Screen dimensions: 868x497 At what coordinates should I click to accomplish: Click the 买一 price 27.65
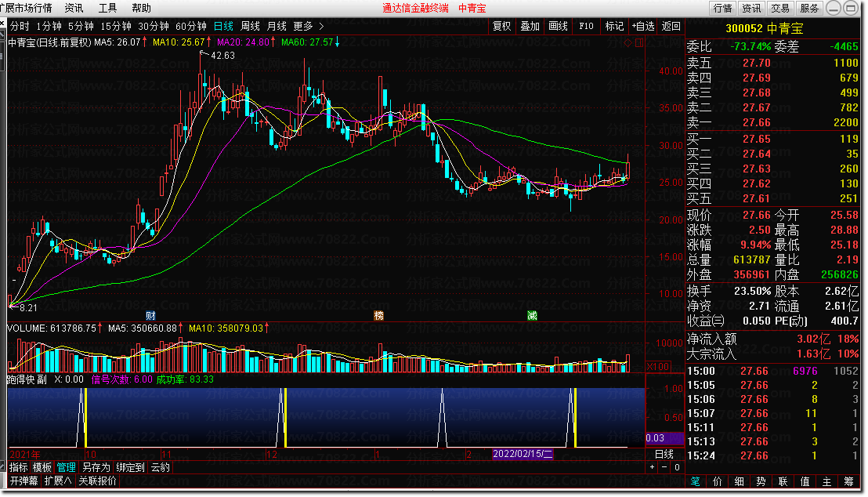click(756, 139)
